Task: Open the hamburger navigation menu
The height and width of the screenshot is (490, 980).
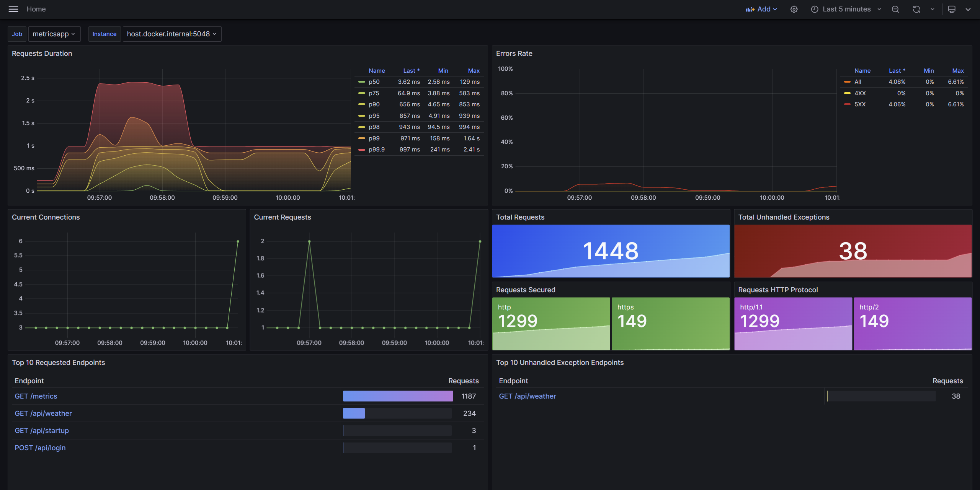Action: 13,9
